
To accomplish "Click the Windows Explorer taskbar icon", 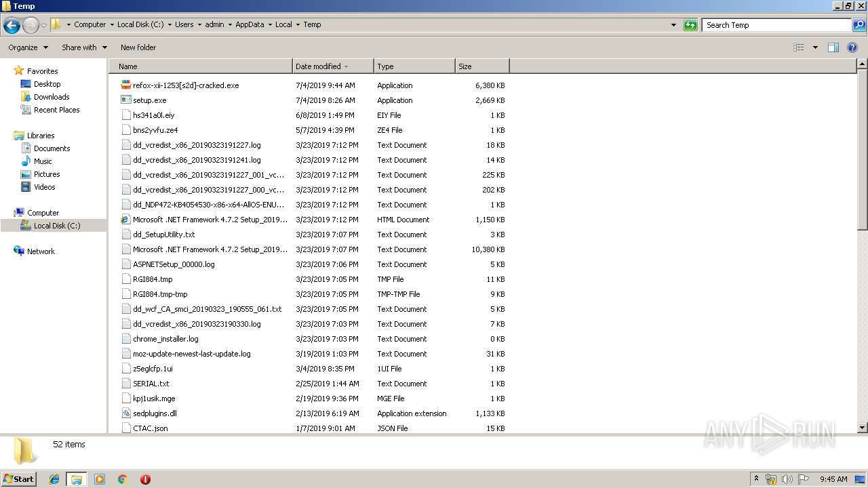I will point(77,479).
